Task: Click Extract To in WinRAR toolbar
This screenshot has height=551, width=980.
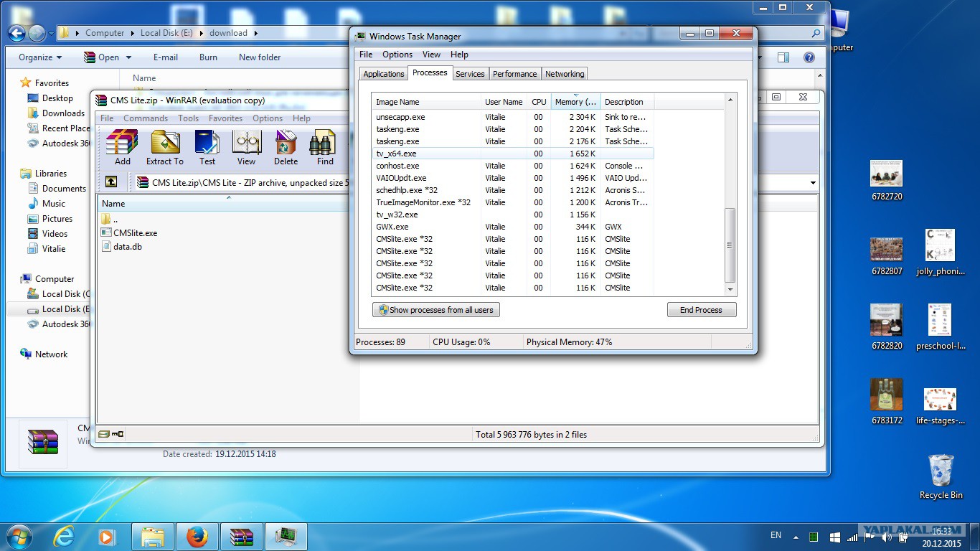Action: coord(165,149)
